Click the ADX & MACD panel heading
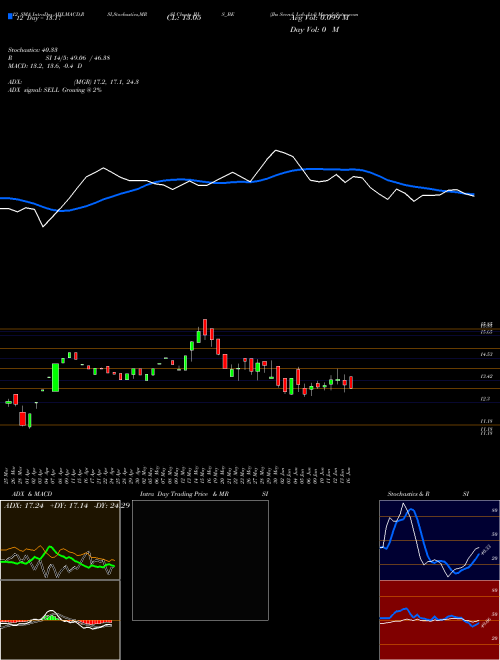This screenshot has height=660, width=500. click(x=32, y=494)
